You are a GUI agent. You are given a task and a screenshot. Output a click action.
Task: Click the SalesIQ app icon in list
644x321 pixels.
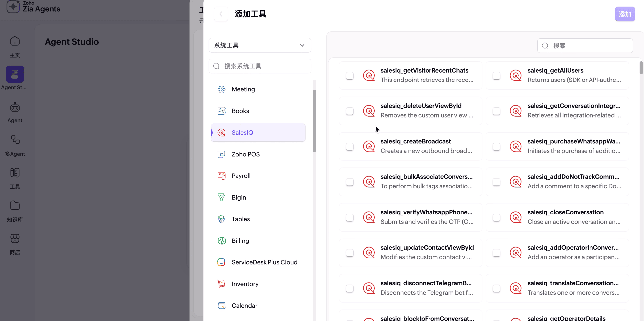click(221, 132)
